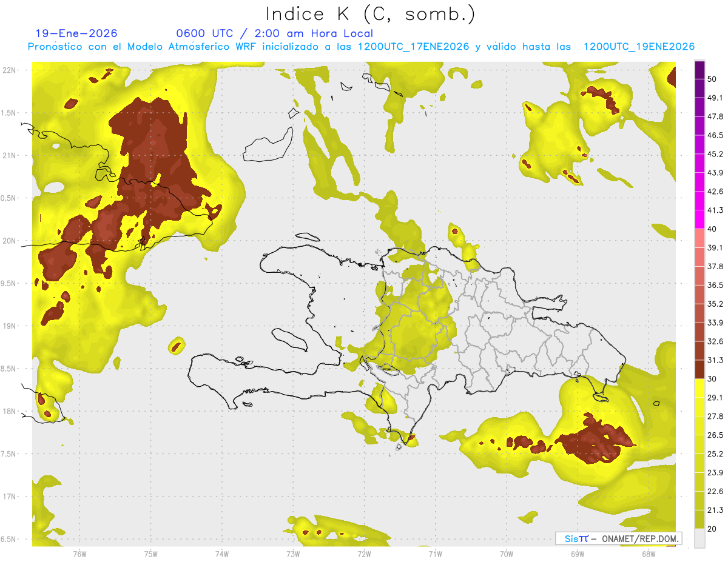Click the color scale value 43.9
This screenshot has width=728, height=562.
coord(715,172)
